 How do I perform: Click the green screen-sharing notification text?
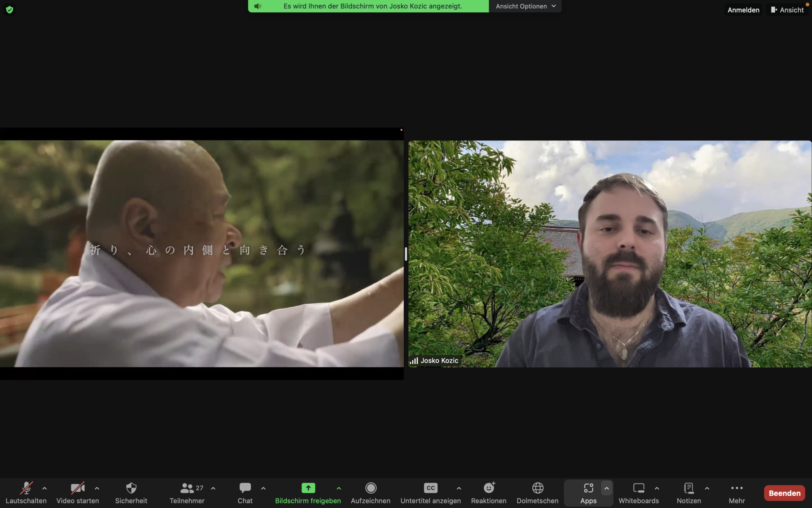[373, 6]
